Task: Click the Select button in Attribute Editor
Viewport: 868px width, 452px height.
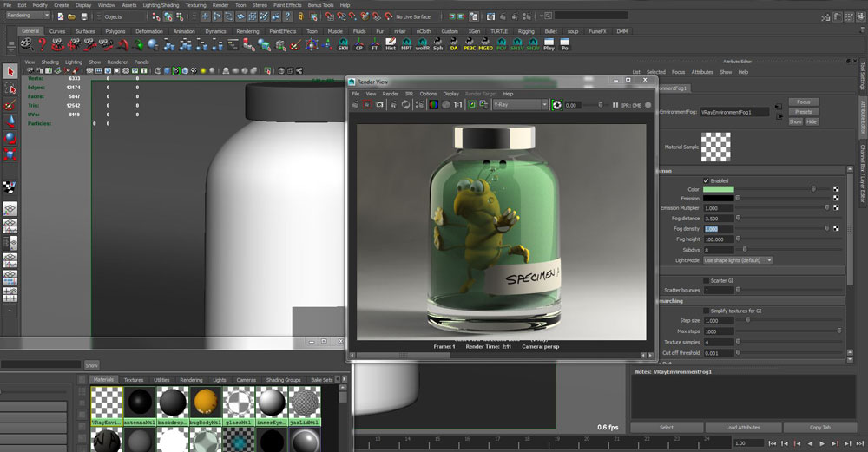Action: click(x=667, y=427)
